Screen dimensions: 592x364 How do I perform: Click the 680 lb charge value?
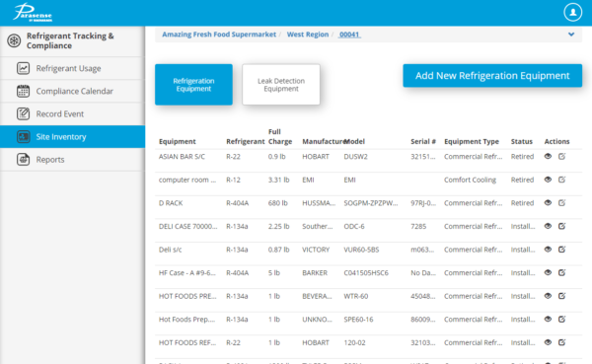(x=278, y=203)
